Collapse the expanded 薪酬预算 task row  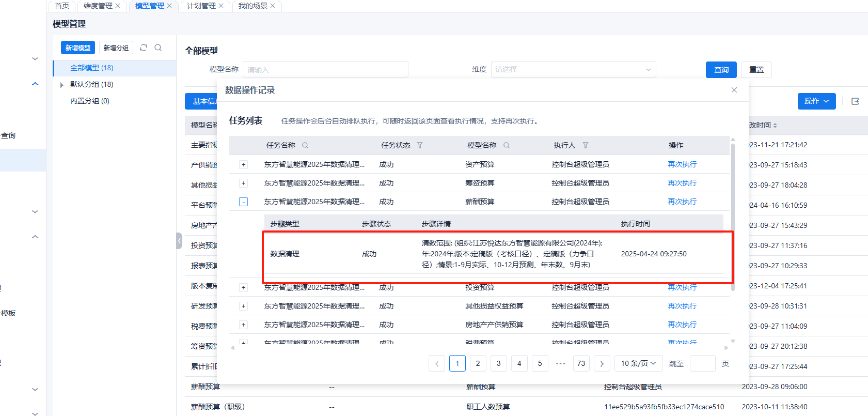pos(243,202)
